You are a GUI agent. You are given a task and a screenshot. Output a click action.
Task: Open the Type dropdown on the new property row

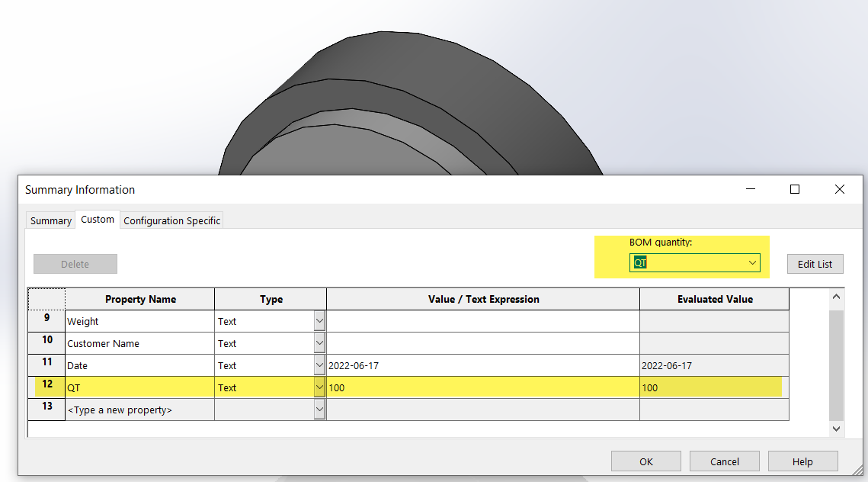click(319, 409)
